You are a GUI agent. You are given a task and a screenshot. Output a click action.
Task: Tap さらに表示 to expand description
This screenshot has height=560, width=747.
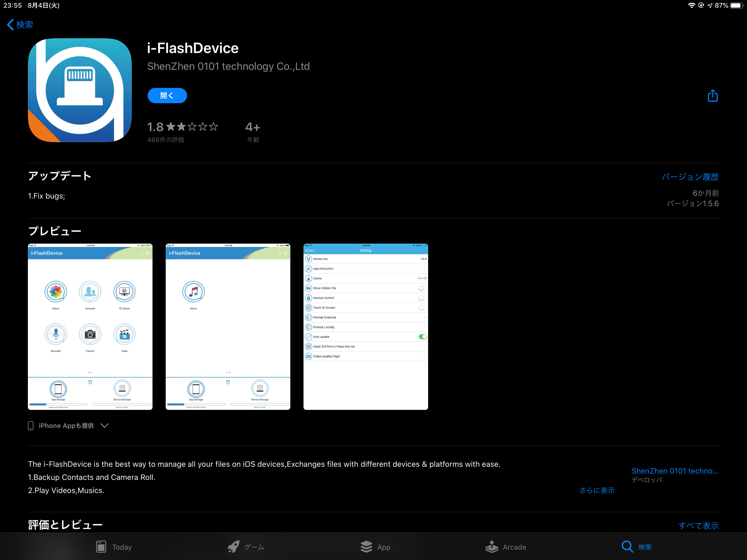click(597, 490)
